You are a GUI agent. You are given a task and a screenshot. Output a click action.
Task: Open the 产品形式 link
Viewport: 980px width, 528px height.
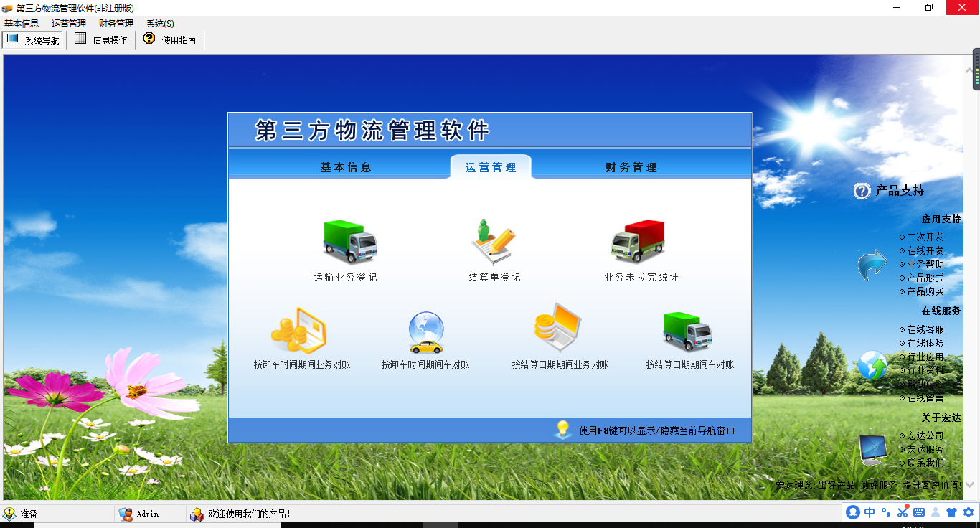tap(925, 278)
